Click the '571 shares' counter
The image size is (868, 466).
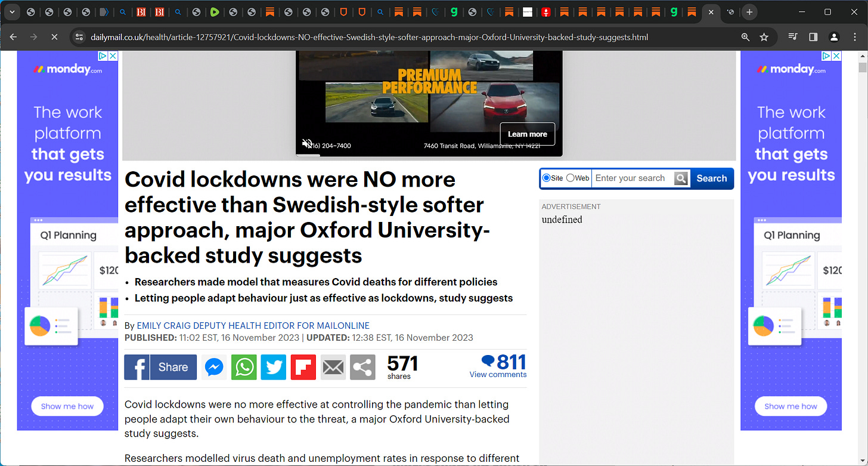tap(402, 366)
